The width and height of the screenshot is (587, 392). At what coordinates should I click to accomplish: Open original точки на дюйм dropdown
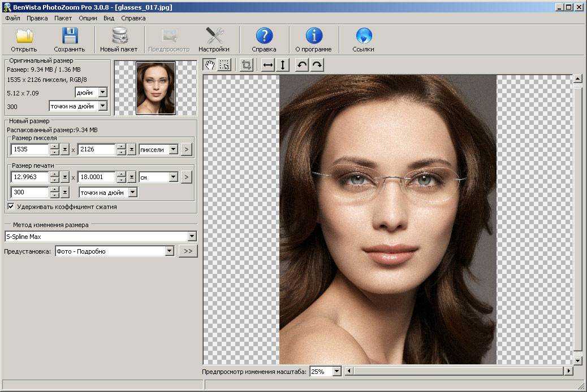coord(102,106)
